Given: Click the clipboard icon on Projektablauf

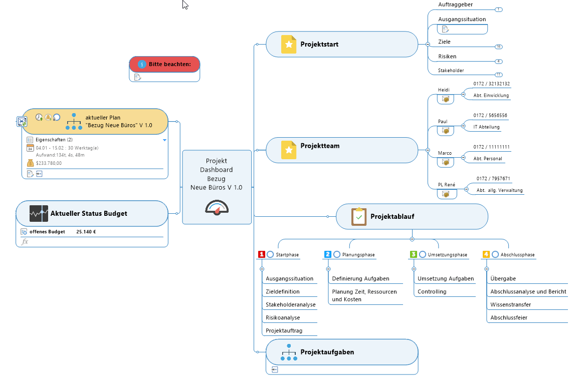Looking at the screenshot, I should (358, 217).
